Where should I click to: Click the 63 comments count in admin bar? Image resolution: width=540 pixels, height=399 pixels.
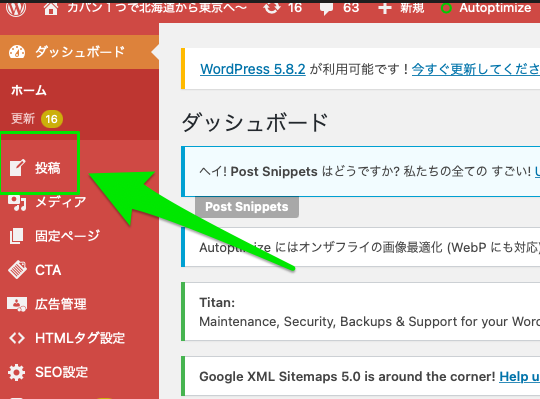pyautogui.click(x=351, y=8)
